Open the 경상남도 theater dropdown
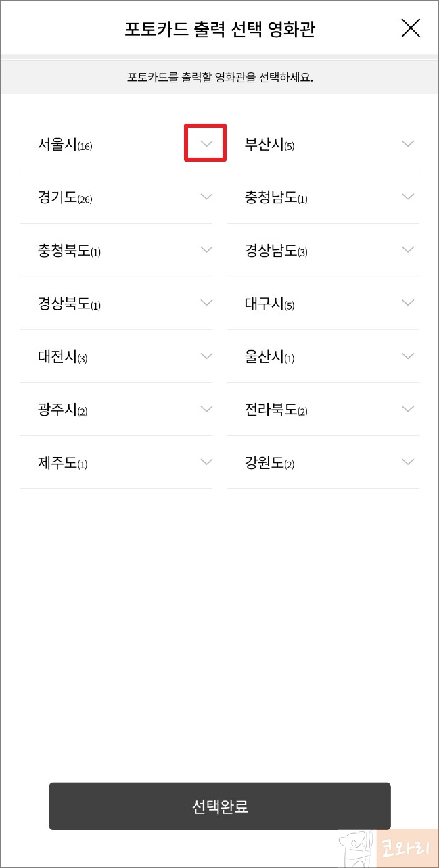 [x=407, y=249]
